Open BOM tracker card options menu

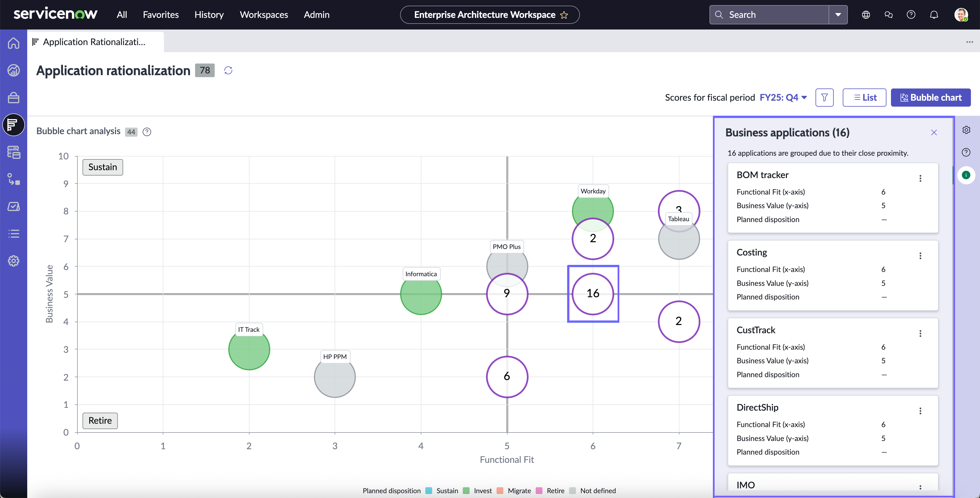point(920,178)
